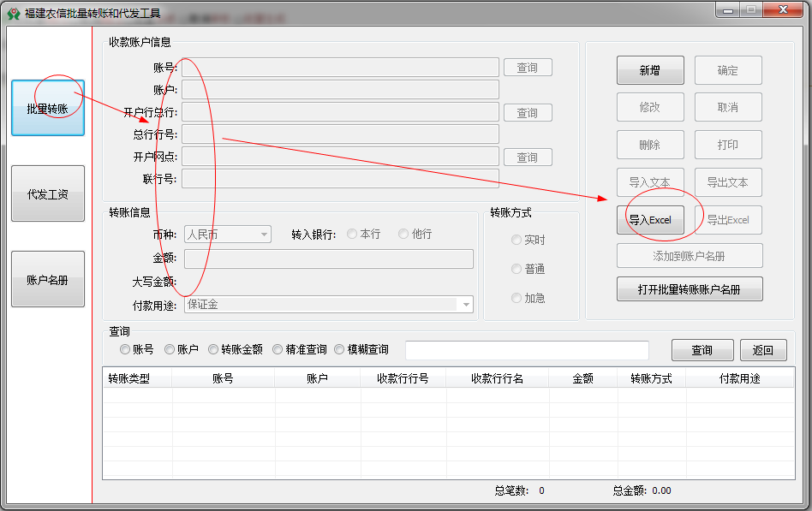Click 导入Excel to import a spreadsheet
Viewport: 812px width, 511px height.
click(650, 220)
